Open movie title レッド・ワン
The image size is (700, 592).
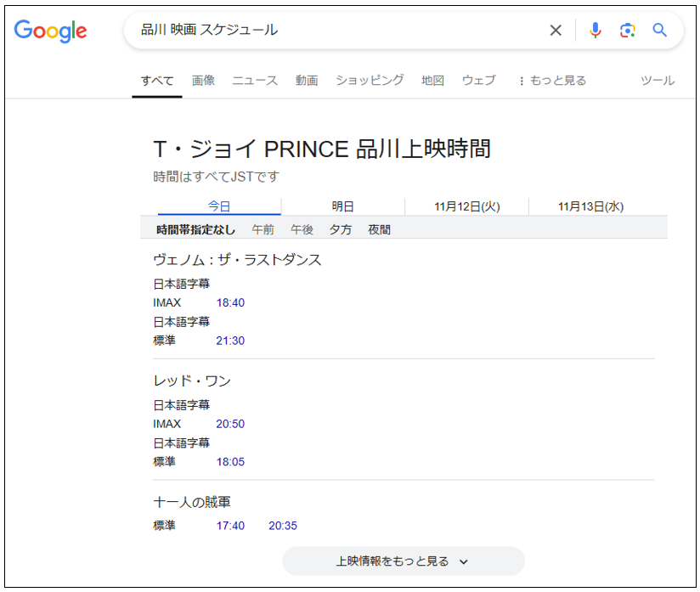192,381
